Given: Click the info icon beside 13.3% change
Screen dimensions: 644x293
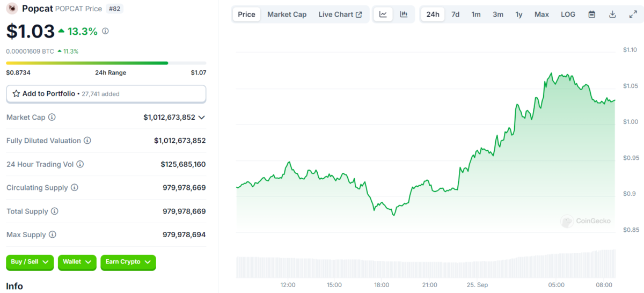Looking at the screenshot, I should [x=105, y=31].
